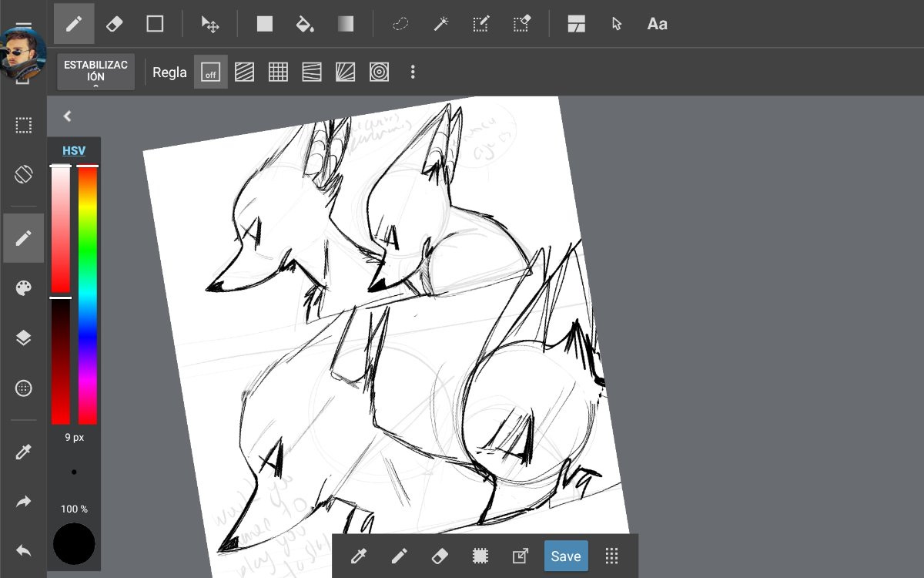Open the Text tool (Aa)

click(657, 24)
